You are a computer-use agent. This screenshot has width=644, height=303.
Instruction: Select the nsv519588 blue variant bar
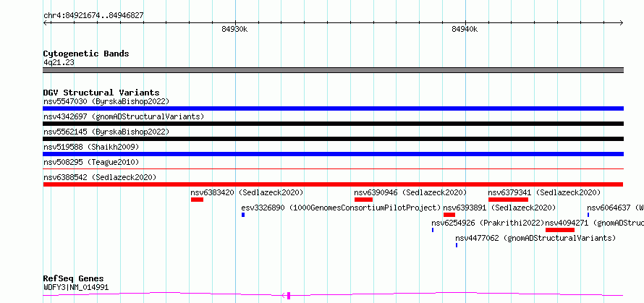click(333, 154)
